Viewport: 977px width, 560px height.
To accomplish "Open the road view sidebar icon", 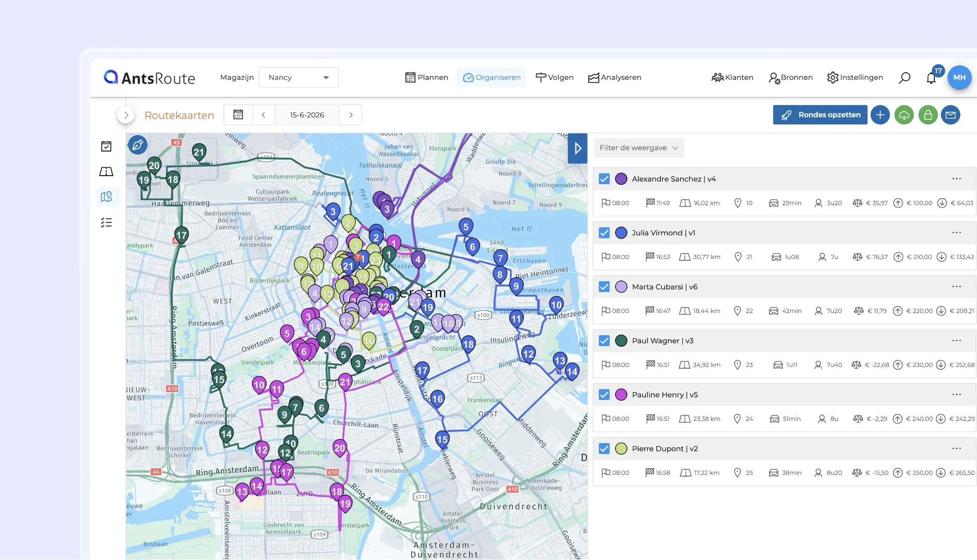I will (106, 172).
